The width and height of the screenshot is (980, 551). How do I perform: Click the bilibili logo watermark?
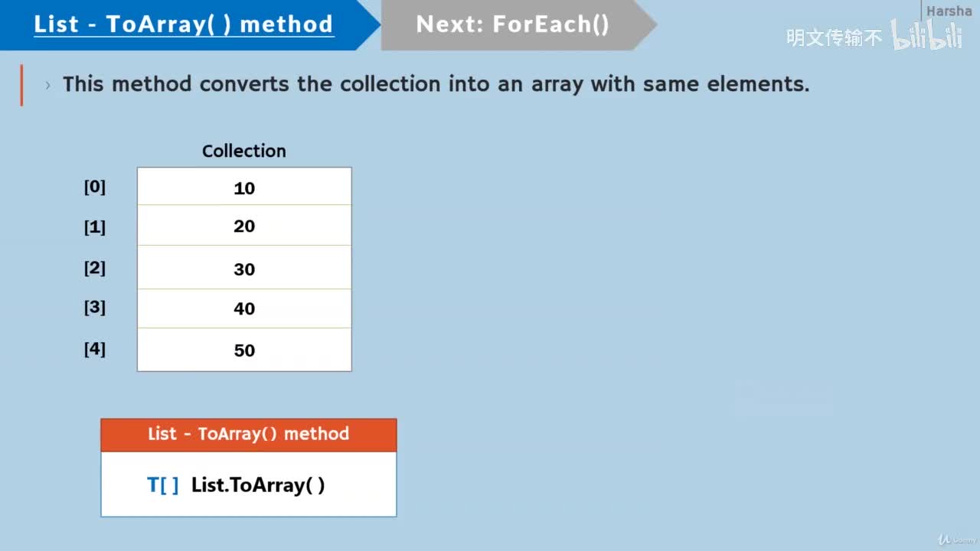[x=926, y=37]
